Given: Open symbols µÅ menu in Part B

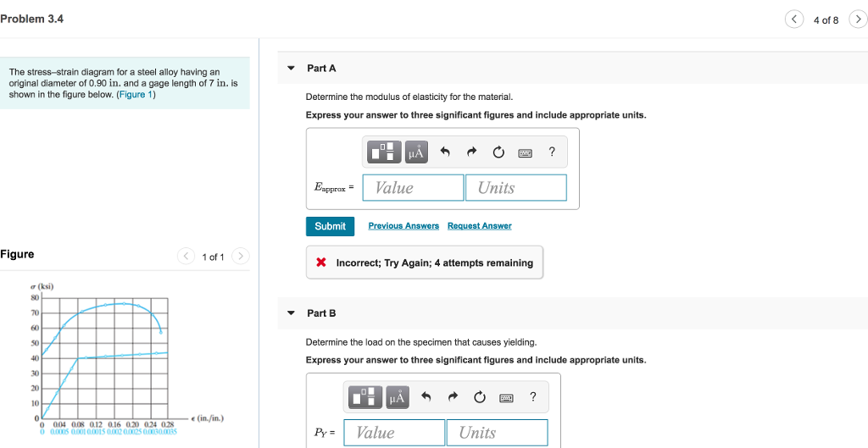Looking at the screenshot, I should pos(398,397).
